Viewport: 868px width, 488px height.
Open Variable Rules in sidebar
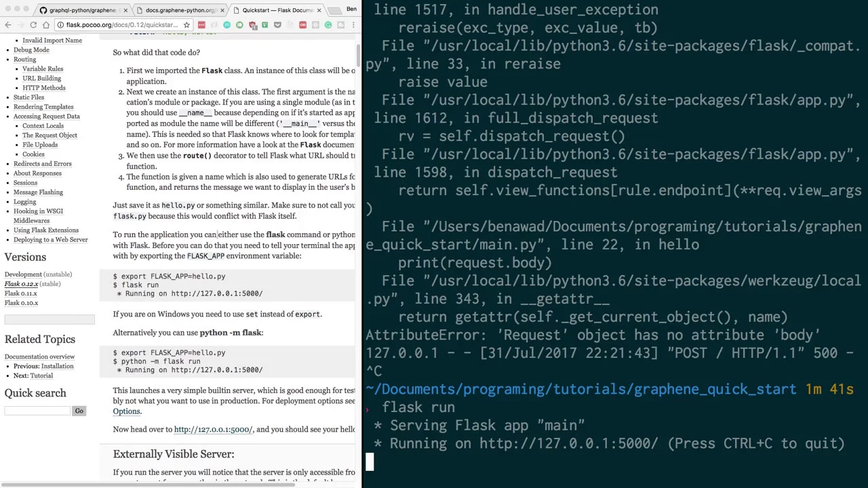pyautogui.click(x=43, y=69)
